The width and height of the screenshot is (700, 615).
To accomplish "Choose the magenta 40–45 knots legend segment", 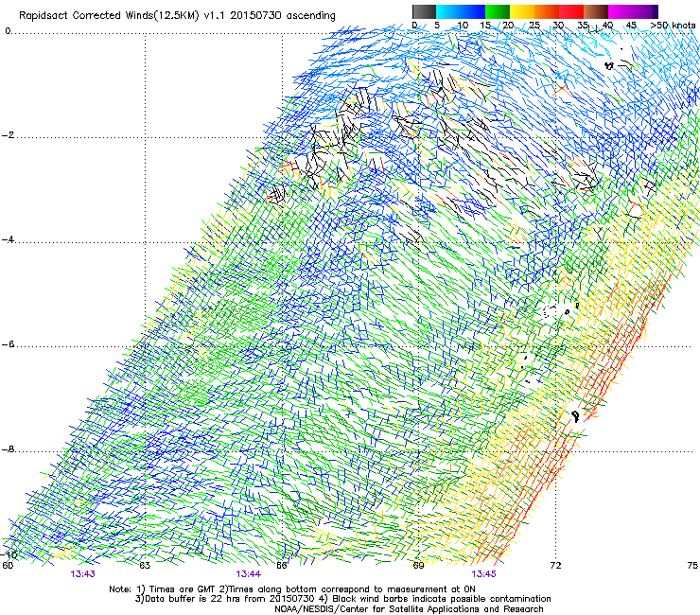I will tap(621, 11).
